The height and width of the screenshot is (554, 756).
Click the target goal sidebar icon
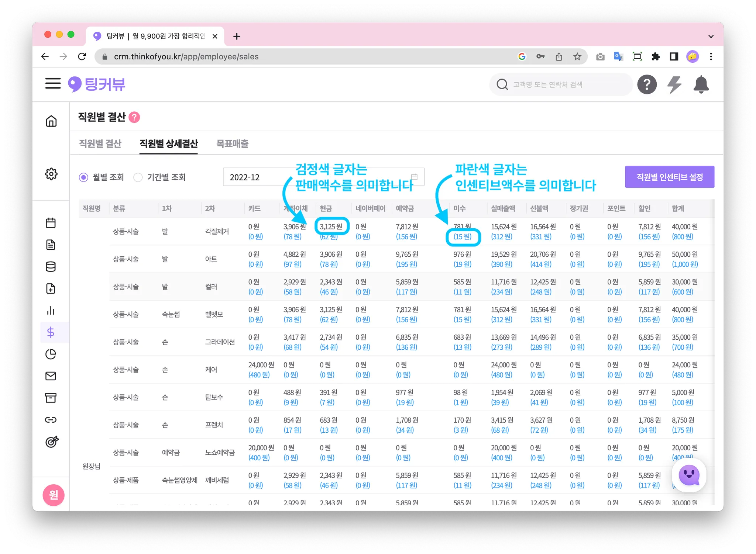click(52, 442)
